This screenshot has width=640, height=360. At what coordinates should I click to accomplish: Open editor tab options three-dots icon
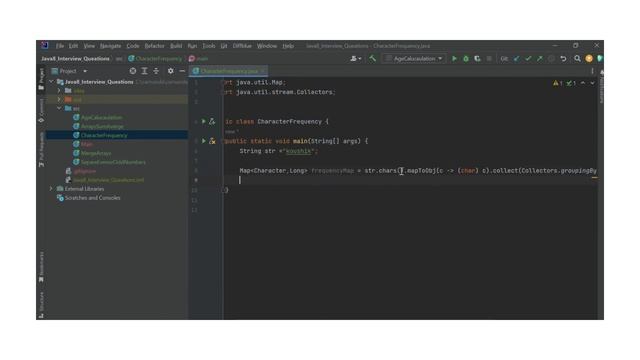pos(592,71)
